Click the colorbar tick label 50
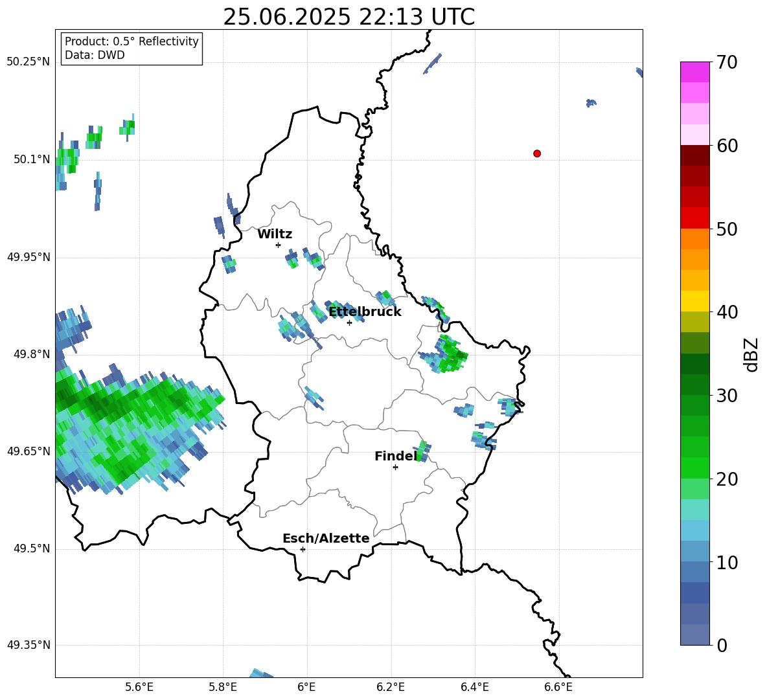 pos(727,229)
